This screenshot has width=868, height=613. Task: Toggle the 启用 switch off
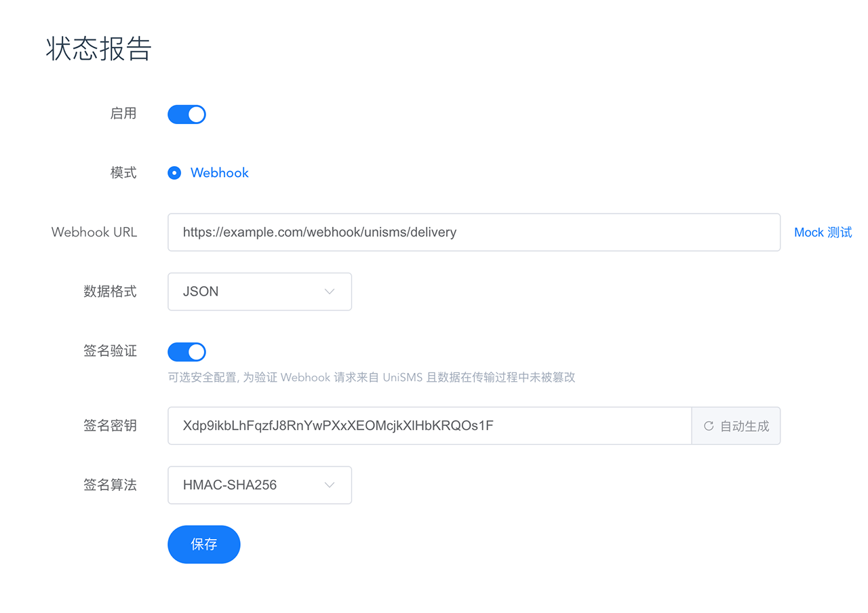point(186,115)
